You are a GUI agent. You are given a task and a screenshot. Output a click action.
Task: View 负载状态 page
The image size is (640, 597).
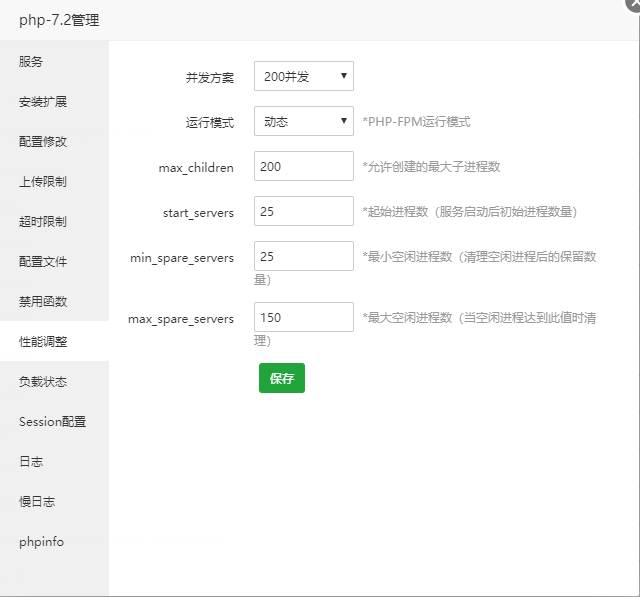(x=43, y=381)
